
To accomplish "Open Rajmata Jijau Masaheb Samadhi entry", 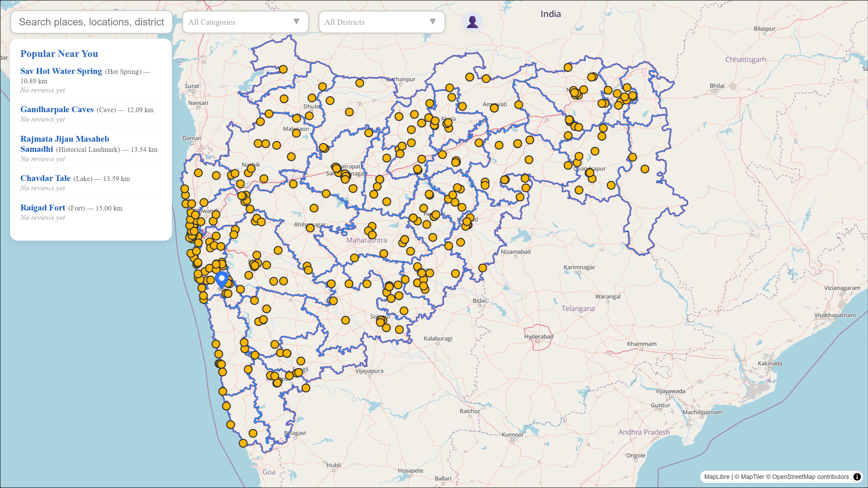I will [64, 144].
